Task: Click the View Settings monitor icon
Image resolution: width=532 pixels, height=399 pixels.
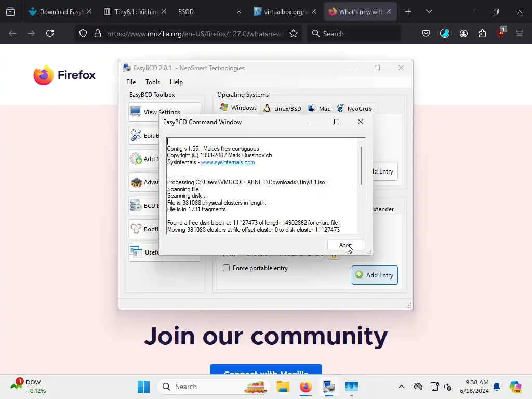Action: tap(136, 112)
